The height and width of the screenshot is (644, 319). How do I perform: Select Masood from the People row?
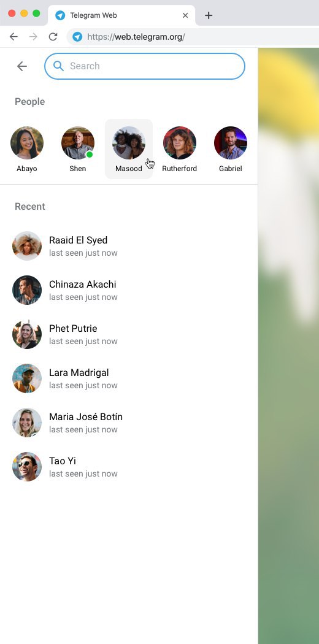coord(129,149)
